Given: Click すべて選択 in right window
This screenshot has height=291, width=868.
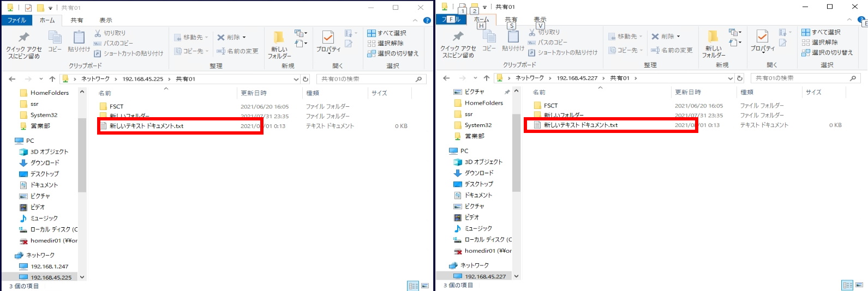Looking at the screenshot, I should point(821,32).
